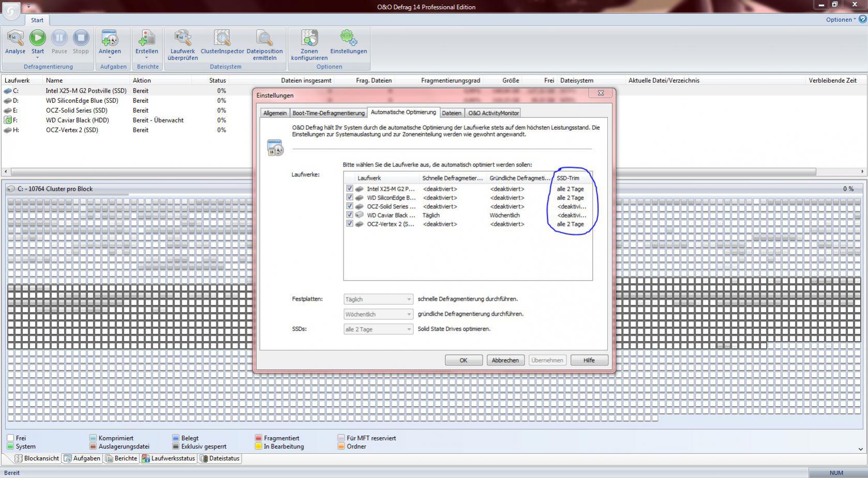Screen dimensions: 868x478
Task: Click the help question mark icon
Action: click(862, 20)
